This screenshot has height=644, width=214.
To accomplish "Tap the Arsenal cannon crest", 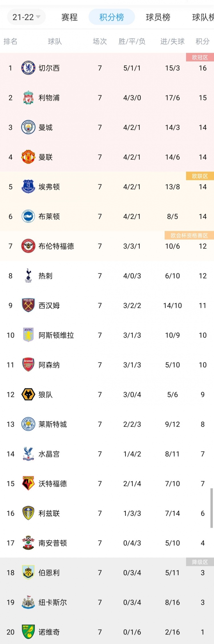I will 28,365.
